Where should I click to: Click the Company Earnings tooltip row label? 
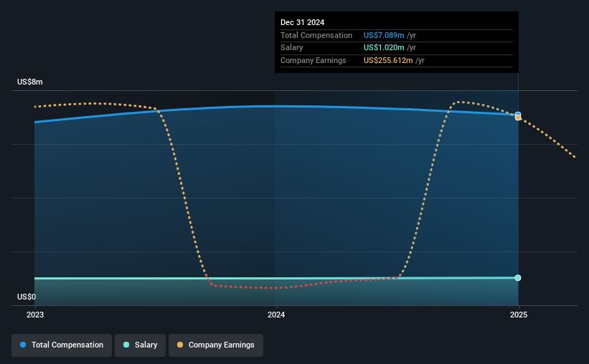[314, 60]
